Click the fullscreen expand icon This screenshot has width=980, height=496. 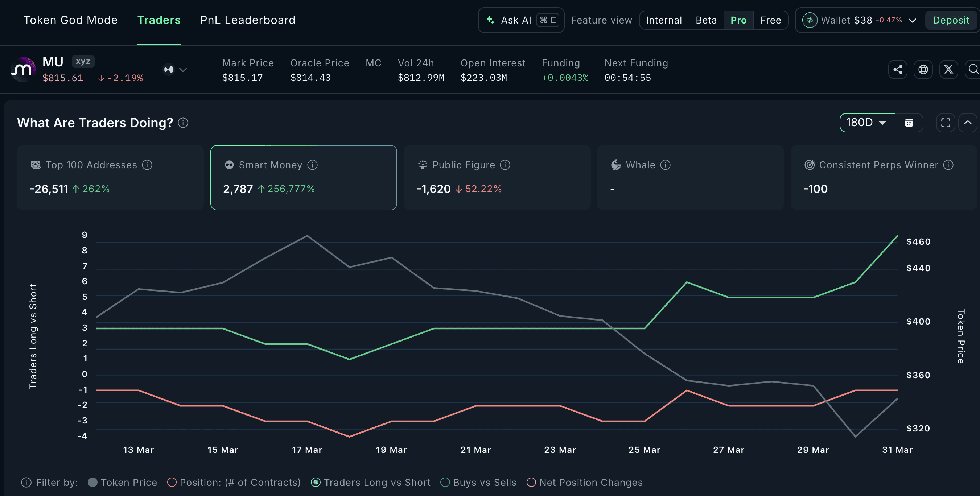[946, 123]
